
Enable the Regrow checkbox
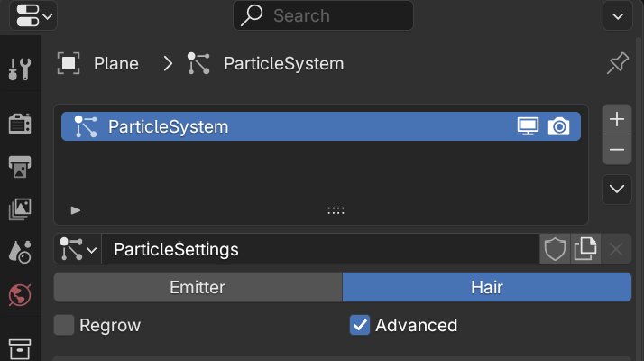point(64,325)
